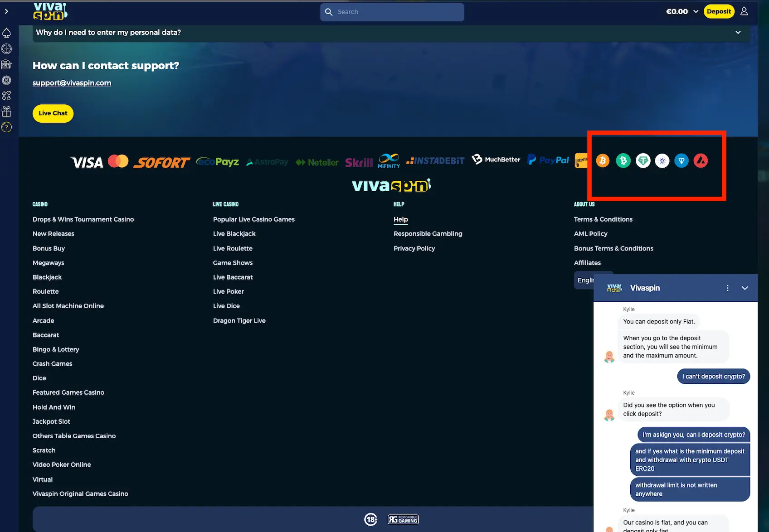Expand the left sidebar arrow
Screen dimensions: 769x532
tap(6, 11)
